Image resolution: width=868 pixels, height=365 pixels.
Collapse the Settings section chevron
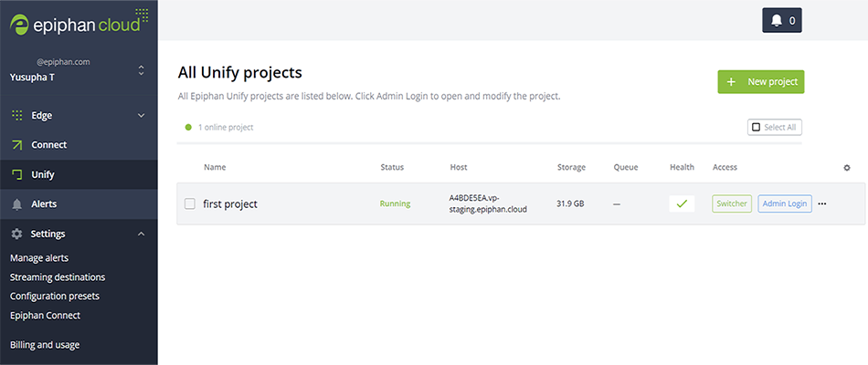tap(141, 234)
